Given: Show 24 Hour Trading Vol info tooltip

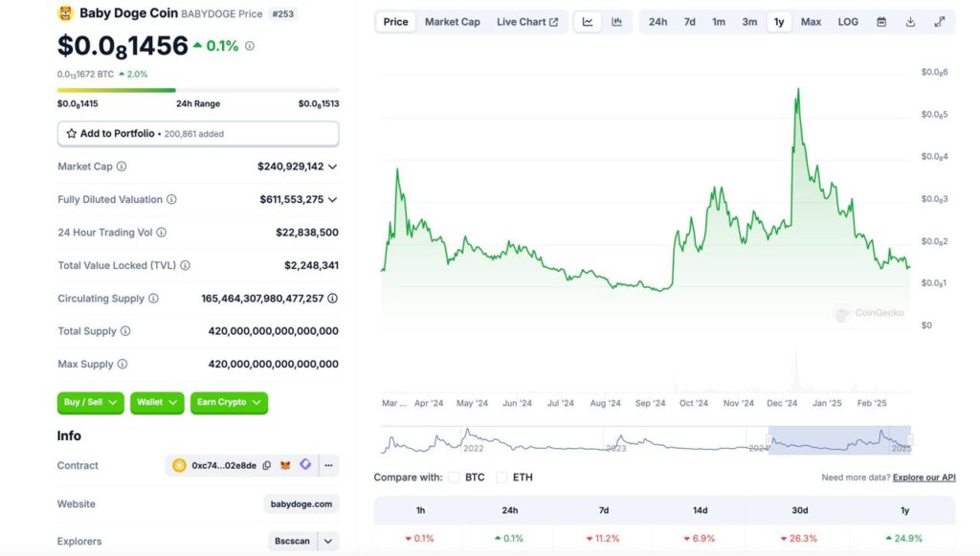Looking at the screenshot, I should pyautogui.click(x=161, y=233).
